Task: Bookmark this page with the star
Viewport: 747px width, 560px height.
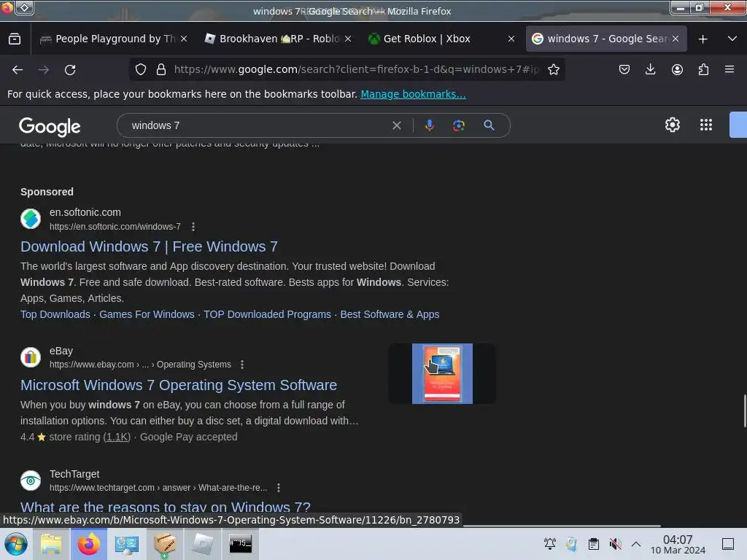Action: click(x=553, y=69)
